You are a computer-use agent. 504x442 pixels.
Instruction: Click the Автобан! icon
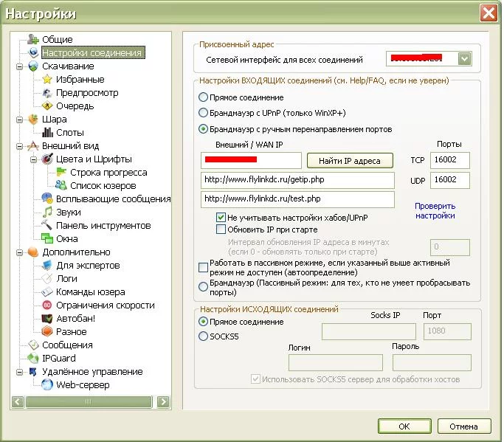(x=47, y=318)
